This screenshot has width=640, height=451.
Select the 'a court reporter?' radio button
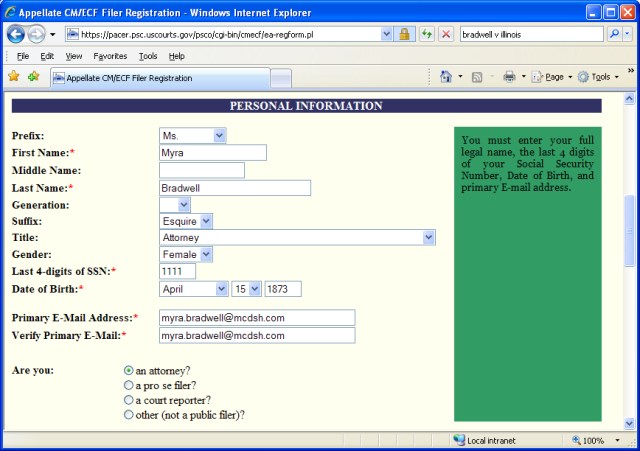coord(129,400)
